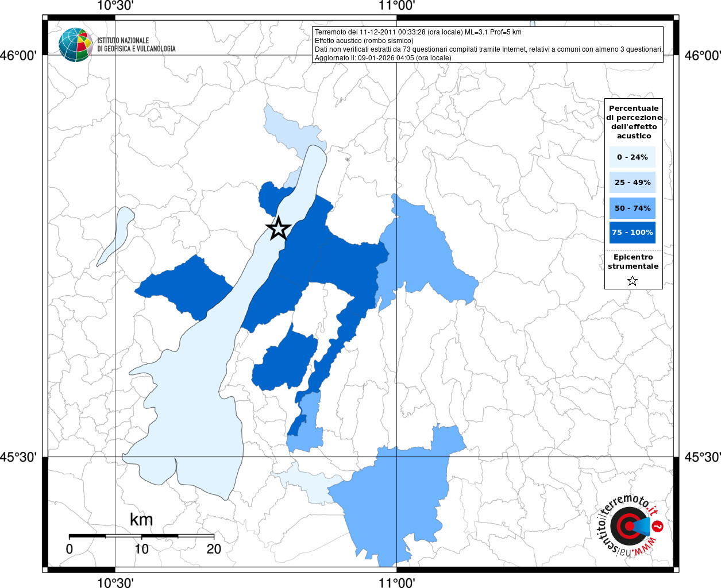Viewport: 721px width, 588px height.
Task: Click the 'Percentuale di percezione' legend title
Action: point(634,122)
